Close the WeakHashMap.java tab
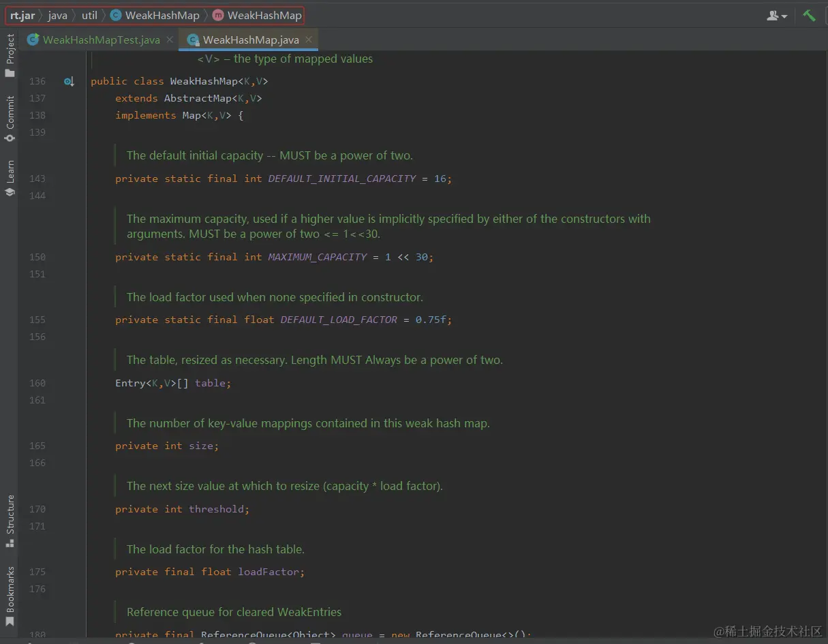The width and height of the screenshot is (828, 644). (309, 40)
